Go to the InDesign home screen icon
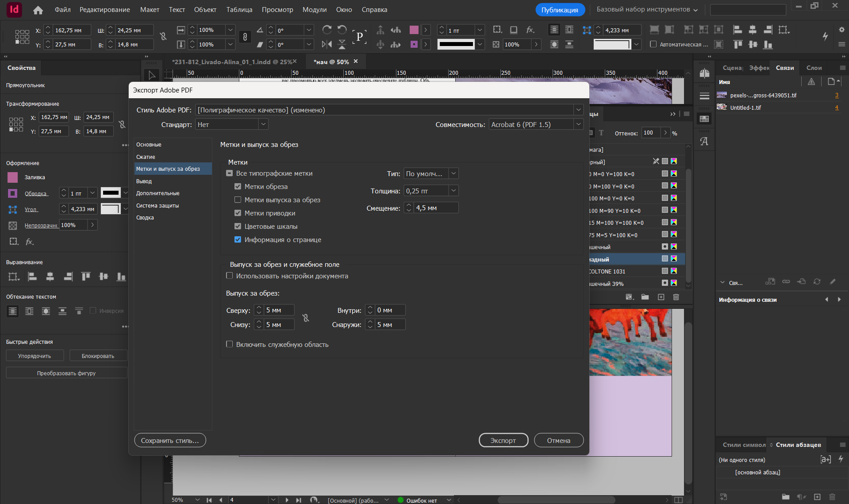Screen dimensions: 849x504 click(x=38, y=10)
